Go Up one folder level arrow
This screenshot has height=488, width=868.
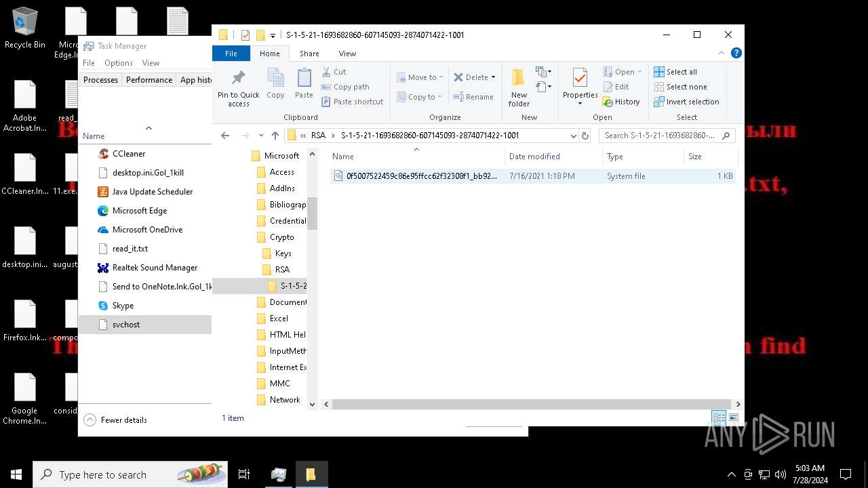(x=275, y=136)
